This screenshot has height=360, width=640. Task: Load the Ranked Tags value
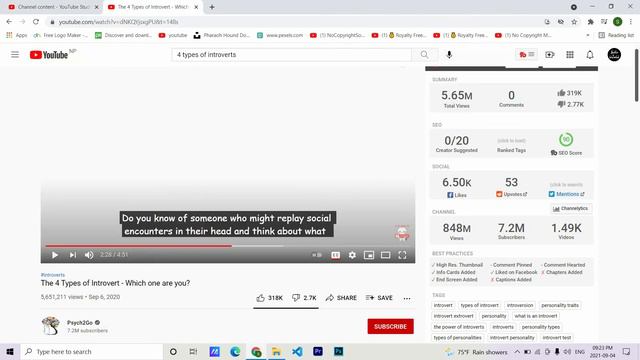point(511,141)
